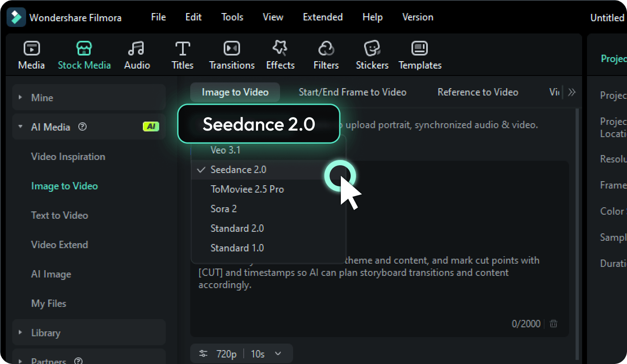Open the Audio library
Viewport: 627px width, 364px height.
coord(137,54)
